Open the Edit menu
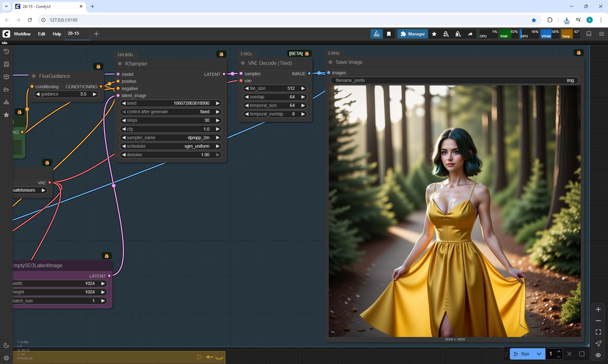Image resolution: width=608 pixels, height=364 pixels. click(x=41, y=34)
